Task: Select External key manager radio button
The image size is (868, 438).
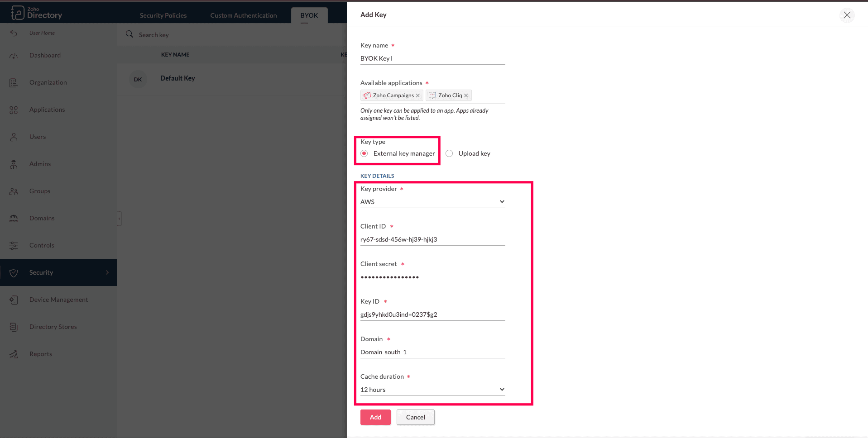Action: 364,154
